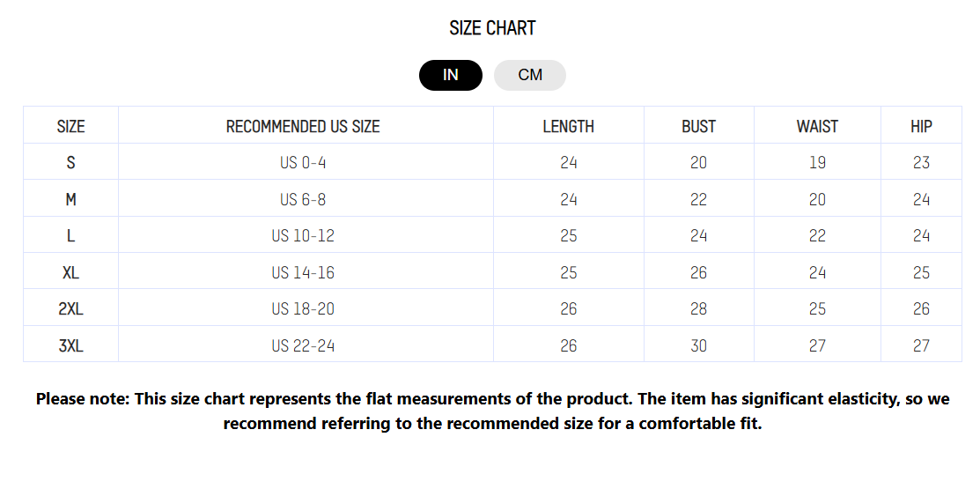The height and width of the screenshot is (489, 980).
Task: Click the US 10-12 recommended size cell
Action: tap(303, 236)
